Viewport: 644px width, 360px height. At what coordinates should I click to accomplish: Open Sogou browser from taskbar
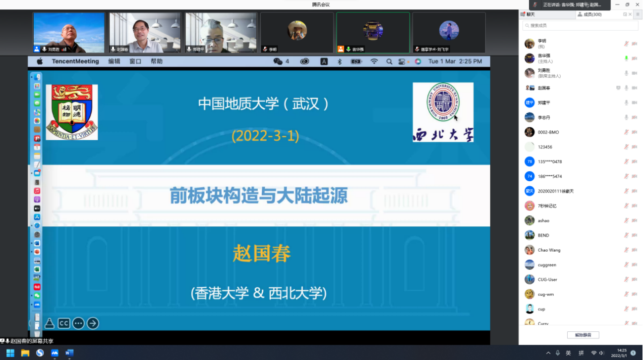(40, 353)
